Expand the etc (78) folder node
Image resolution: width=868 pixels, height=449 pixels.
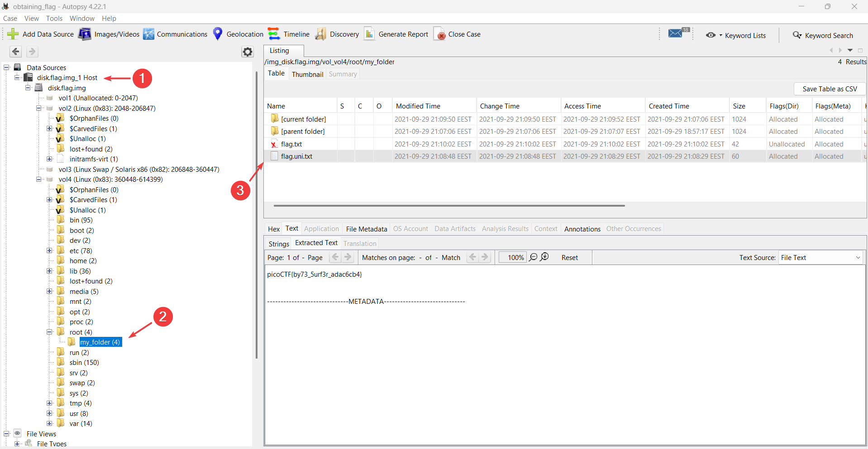(x=49, y=250)
